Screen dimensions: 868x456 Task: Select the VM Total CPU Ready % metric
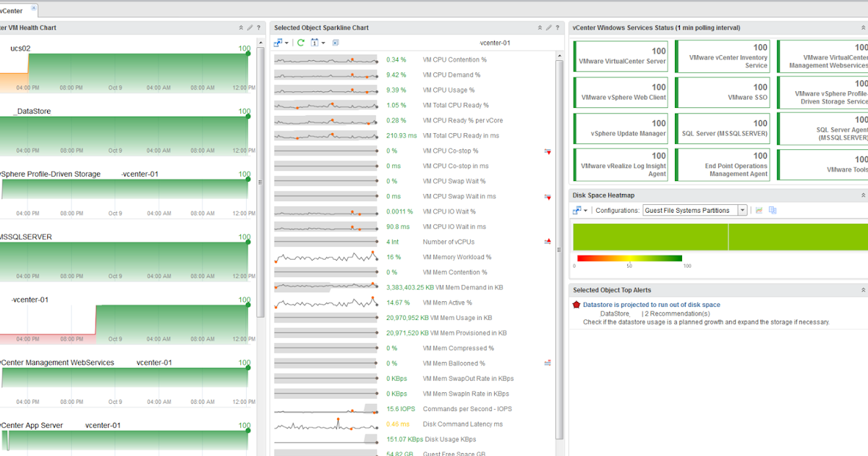tap(456, 105)
